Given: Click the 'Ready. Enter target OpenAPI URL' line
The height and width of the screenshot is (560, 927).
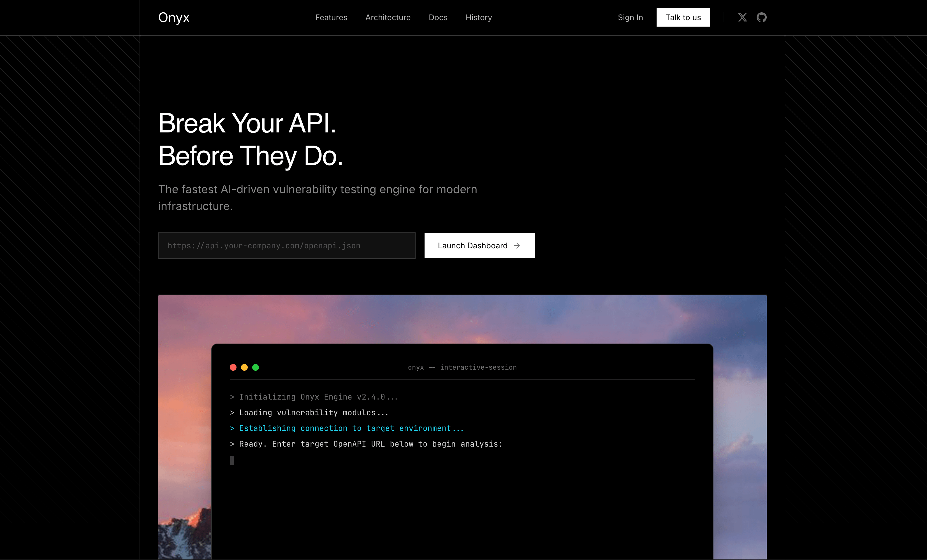Looking at the screenshot, I should point(366,444).
